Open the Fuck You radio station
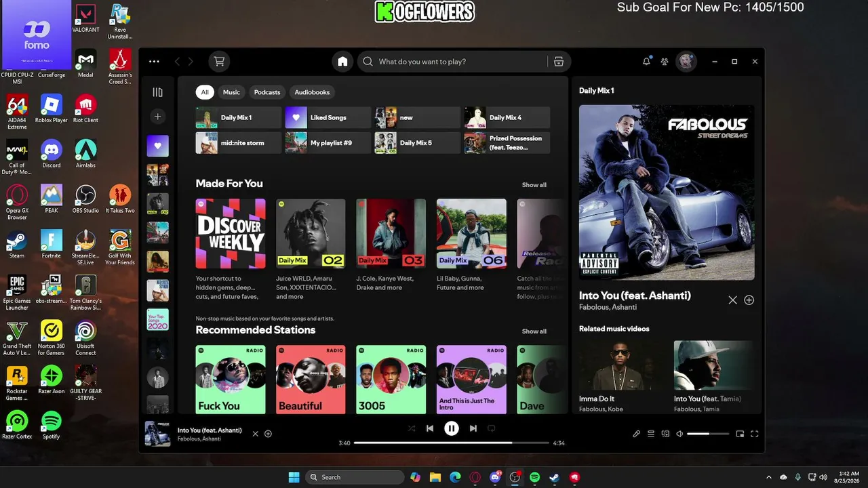Viewport: 868px width, 488px height. (231, 380)
